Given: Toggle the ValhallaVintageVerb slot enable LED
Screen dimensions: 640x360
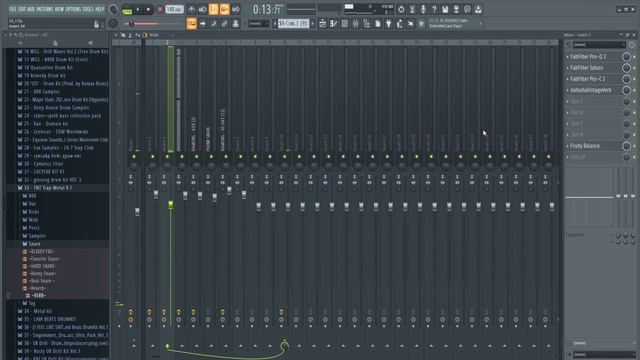Looking at the screenshot, I should [634, 91].
